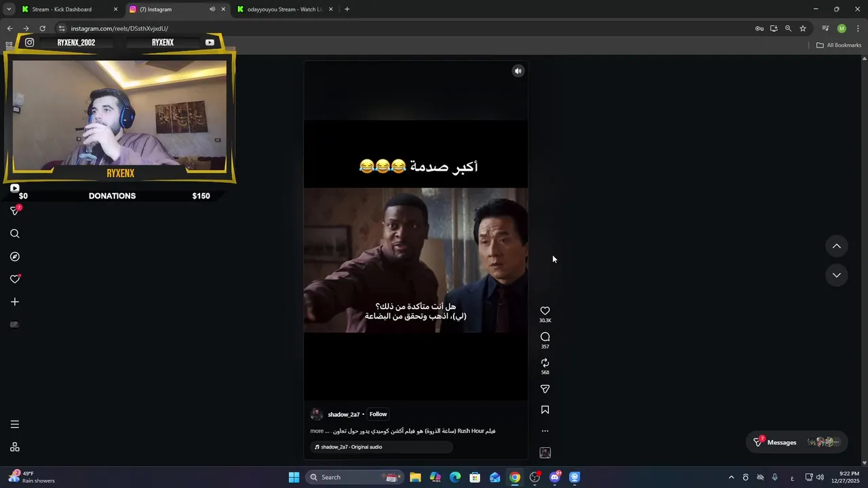Screen dimensions: 868x488
Task: Click shadow_2a7 avatar beside username
Action: click(x=317, y=415)
